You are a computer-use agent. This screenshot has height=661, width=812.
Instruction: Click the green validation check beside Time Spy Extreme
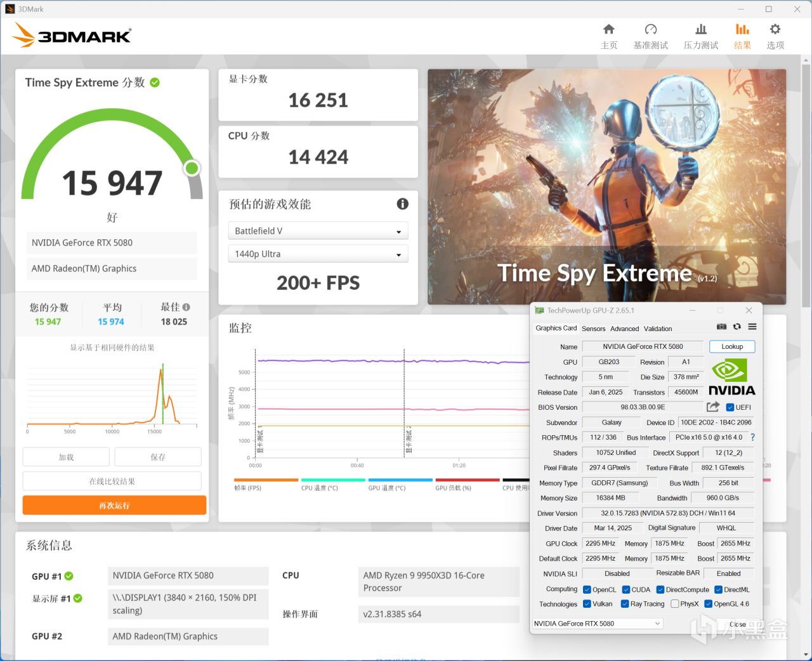pyautogui.click(x=155, y=82)
